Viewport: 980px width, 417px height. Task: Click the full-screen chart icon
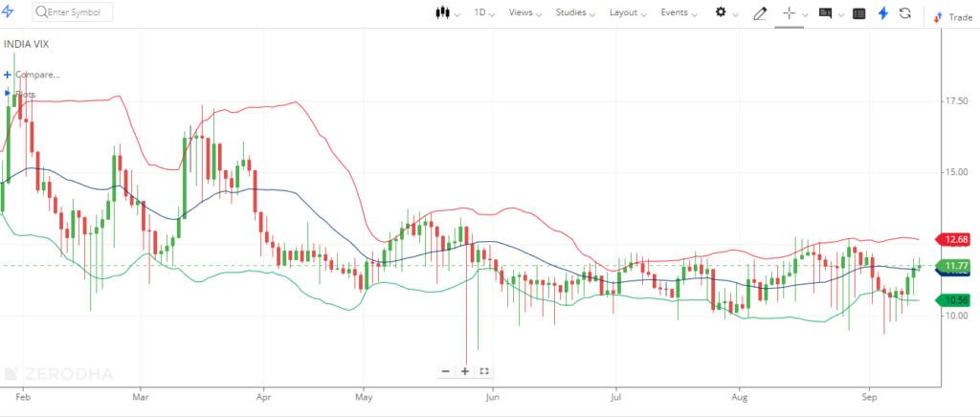point(483,371)
